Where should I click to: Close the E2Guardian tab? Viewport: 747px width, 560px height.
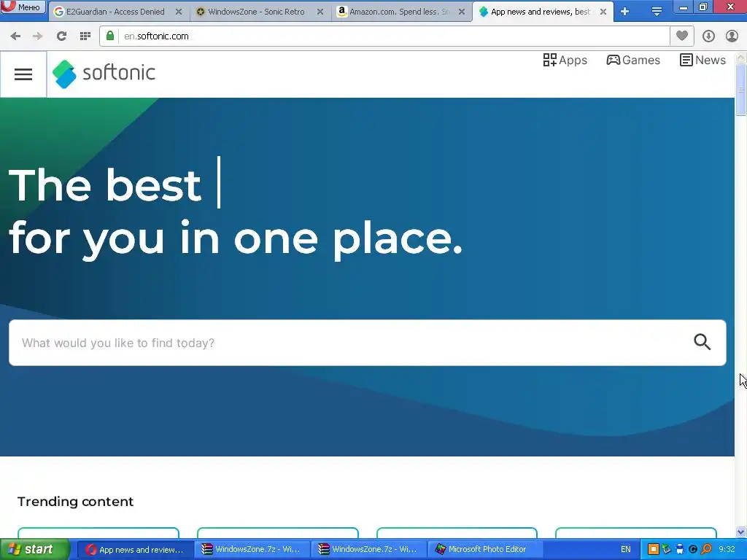tap(179, 12)
